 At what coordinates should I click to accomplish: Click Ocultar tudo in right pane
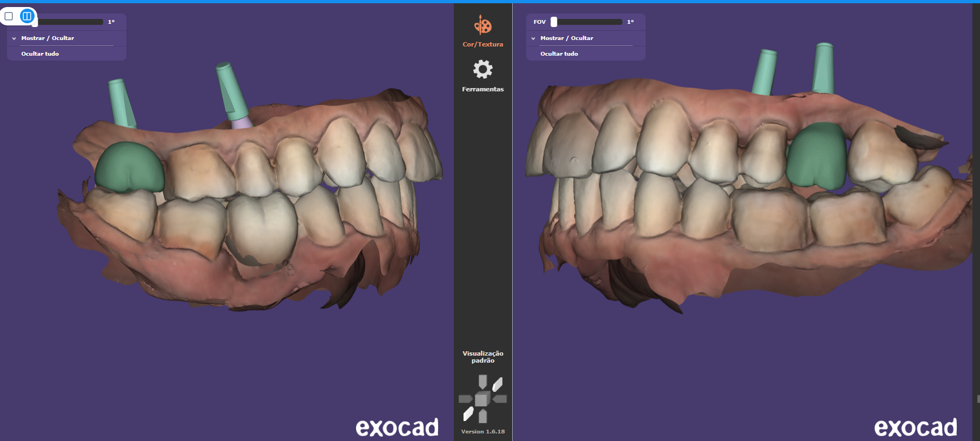point(559,54)
